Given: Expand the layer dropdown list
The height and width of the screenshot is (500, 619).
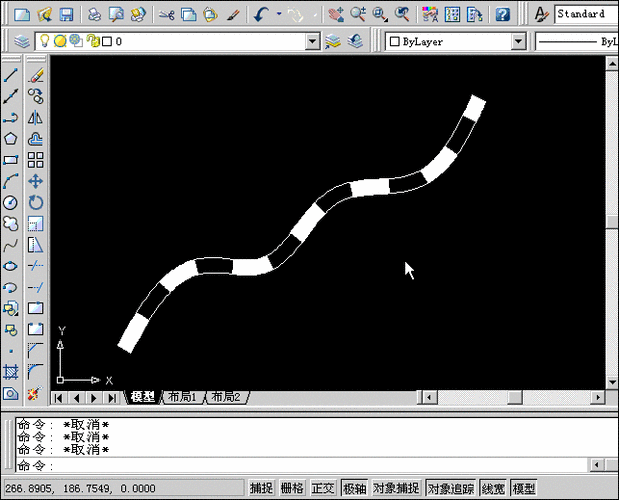Looking at the screenshot, I should pyautogui.click(x=313, y=41).
